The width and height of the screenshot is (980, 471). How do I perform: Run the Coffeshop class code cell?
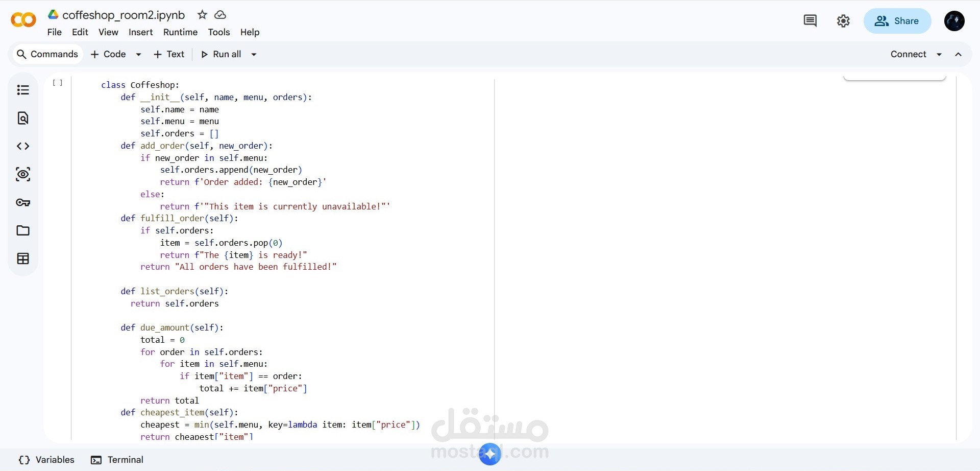(x=58, y=83)
